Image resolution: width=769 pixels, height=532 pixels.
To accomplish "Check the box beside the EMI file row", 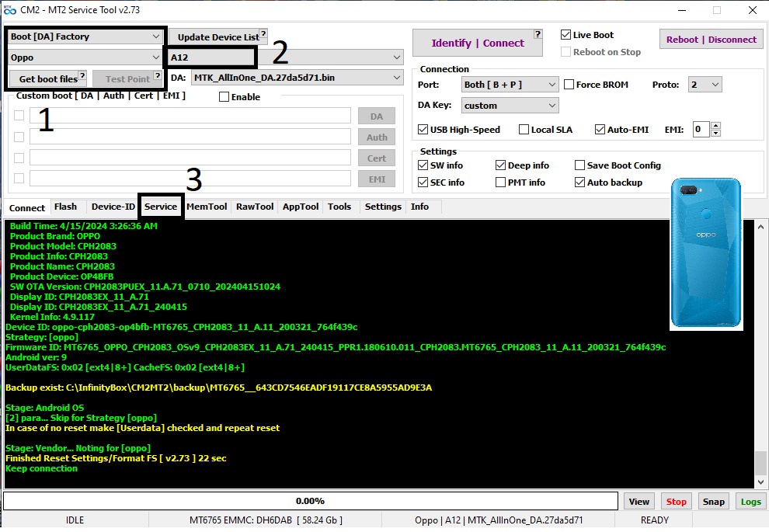I will (19, 179).
